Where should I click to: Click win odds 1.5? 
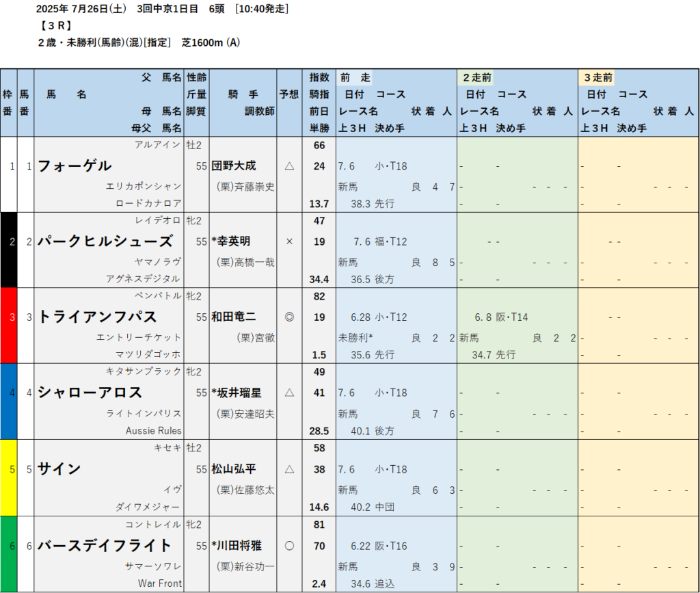tap(319, 355)
